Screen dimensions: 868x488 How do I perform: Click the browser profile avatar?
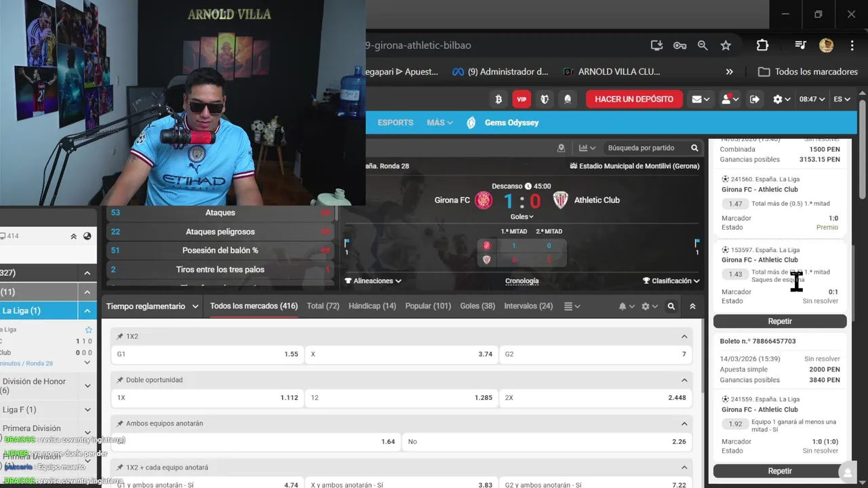coord(826,45)
